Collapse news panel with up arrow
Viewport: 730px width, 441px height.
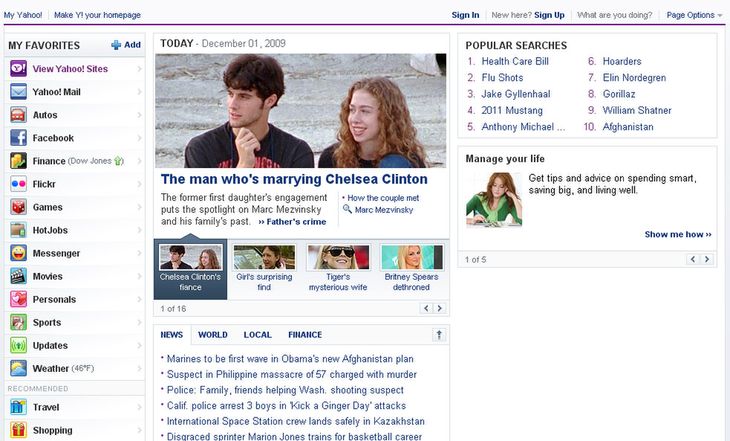[439, 335]
